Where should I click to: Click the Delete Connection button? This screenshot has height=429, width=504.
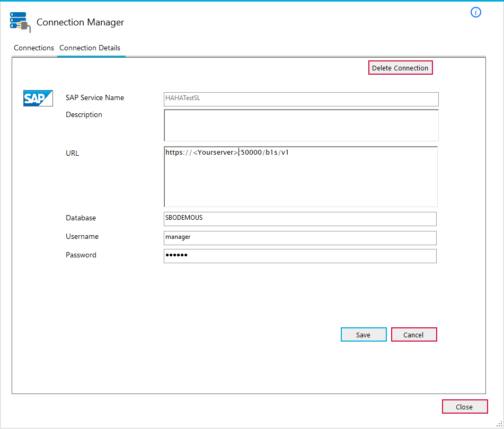400,68
